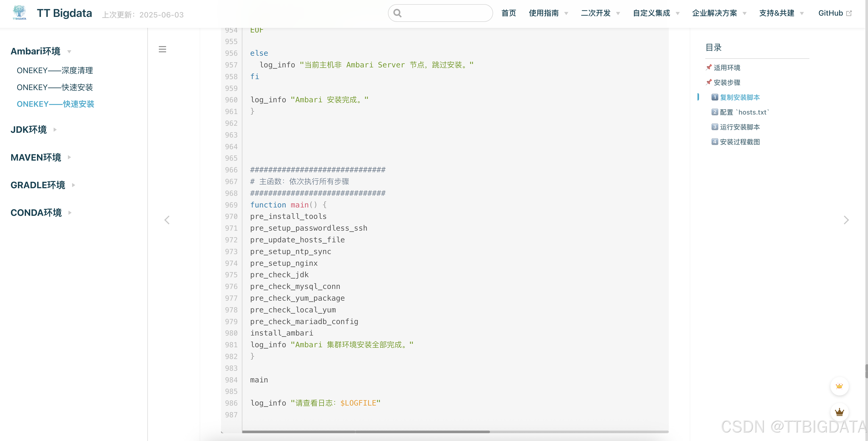The width and height of the screenshot is (868, 441).
Task: Go to previous page arrow
Action: (x=167, y=220)
